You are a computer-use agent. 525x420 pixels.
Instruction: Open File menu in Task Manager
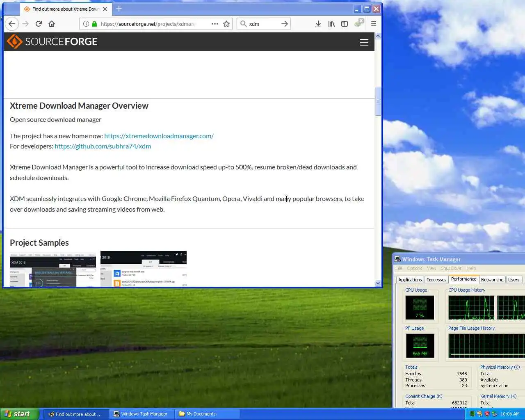(399, 268)
